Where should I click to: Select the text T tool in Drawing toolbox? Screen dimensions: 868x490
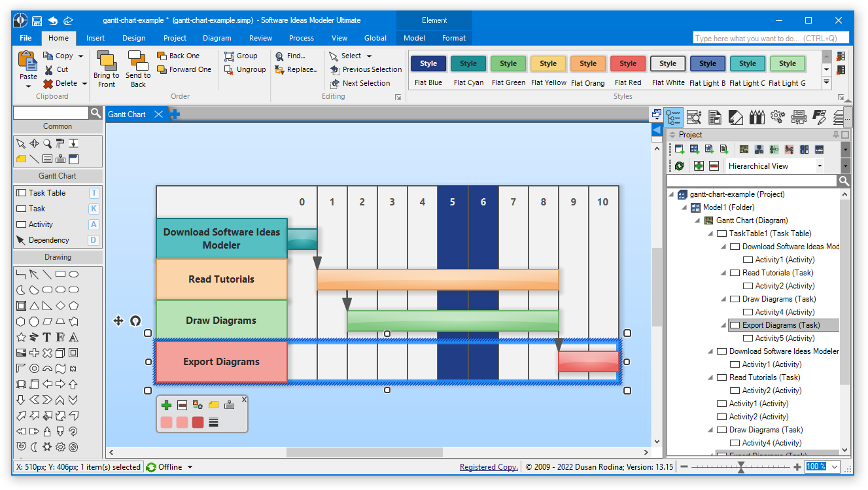47,338
